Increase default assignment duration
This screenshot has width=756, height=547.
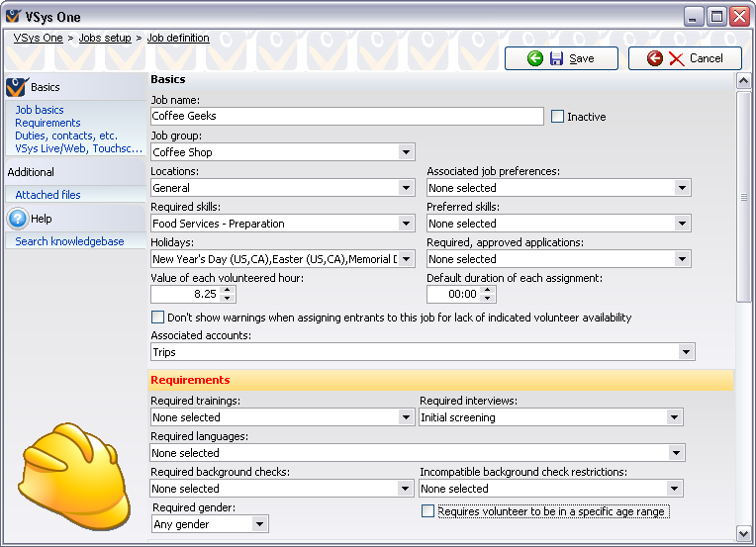coord(488,290)
